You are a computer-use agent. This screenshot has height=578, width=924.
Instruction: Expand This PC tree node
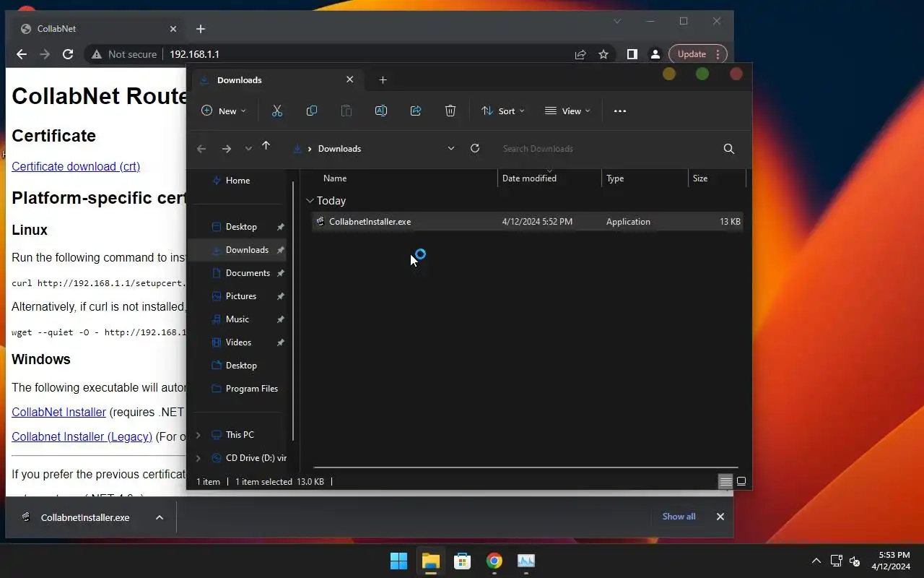click(199, 435)
